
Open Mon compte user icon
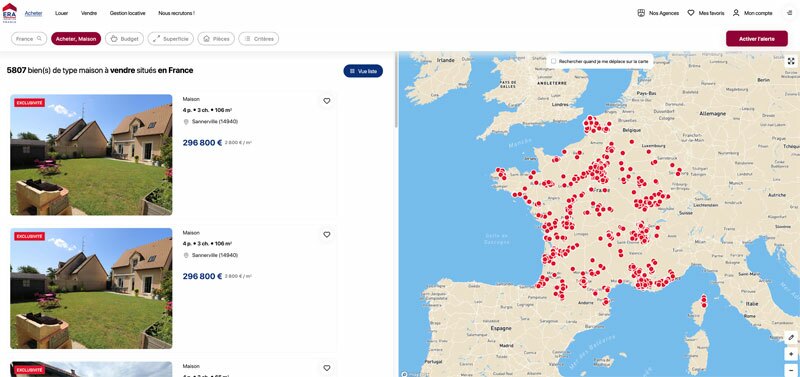point(736,13)
